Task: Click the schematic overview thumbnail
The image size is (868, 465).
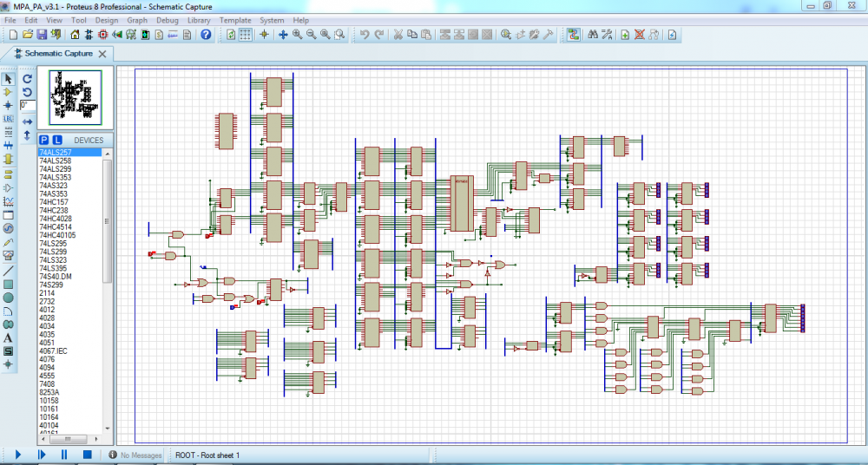Action: 75,97
